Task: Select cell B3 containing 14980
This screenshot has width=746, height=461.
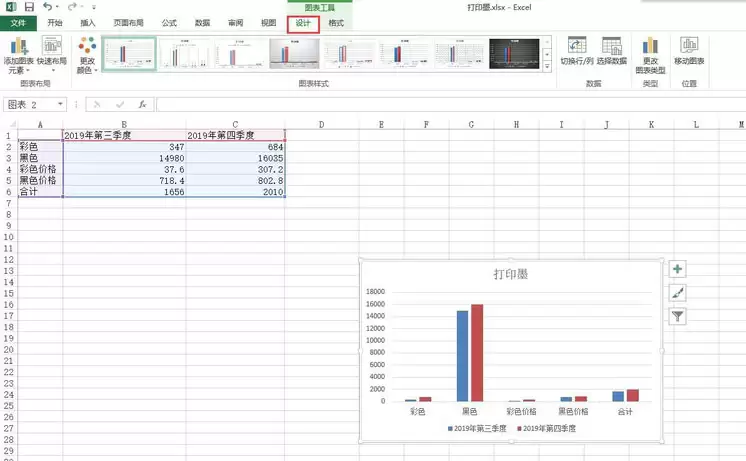Action: pos(123,158)
